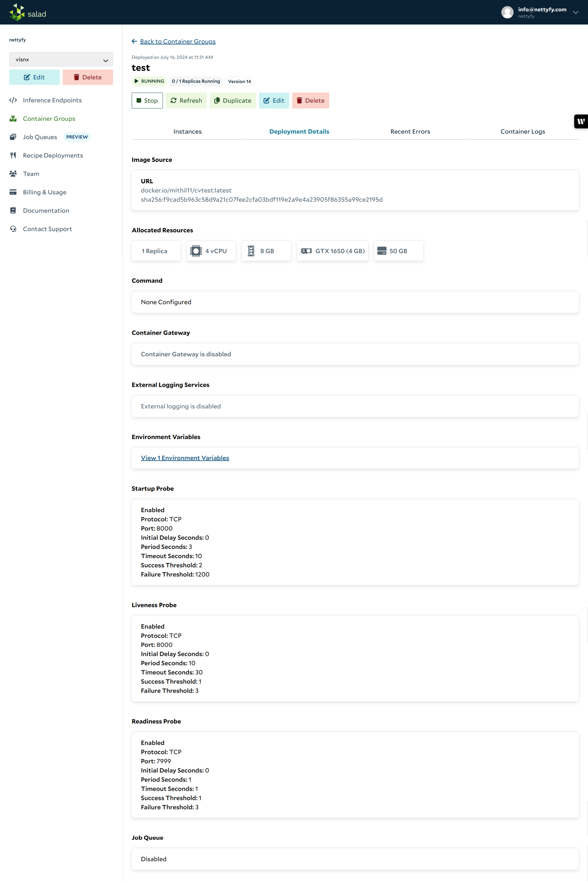Click the Duplicate button
This screenshot has width=588, height=883.
(x=232, y=101)
